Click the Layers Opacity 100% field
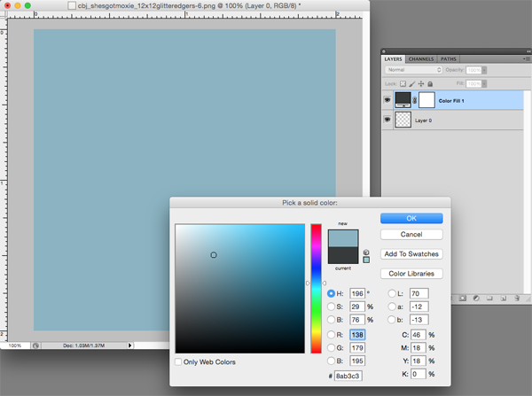This screenshot has width=532, height=396. point(474,70)
